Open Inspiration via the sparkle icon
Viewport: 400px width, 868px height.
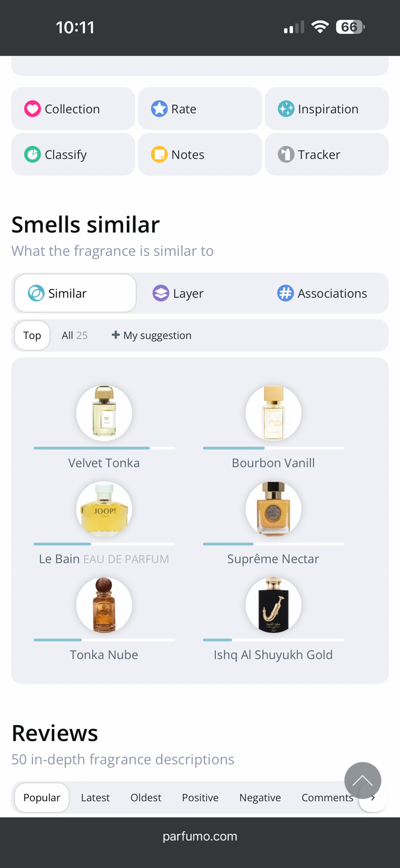pos(286,108)
